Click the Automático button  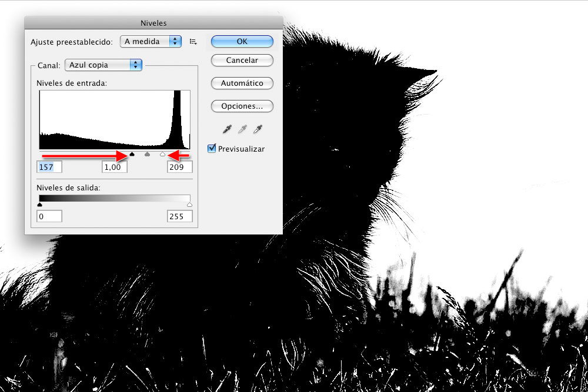point(242,83)
